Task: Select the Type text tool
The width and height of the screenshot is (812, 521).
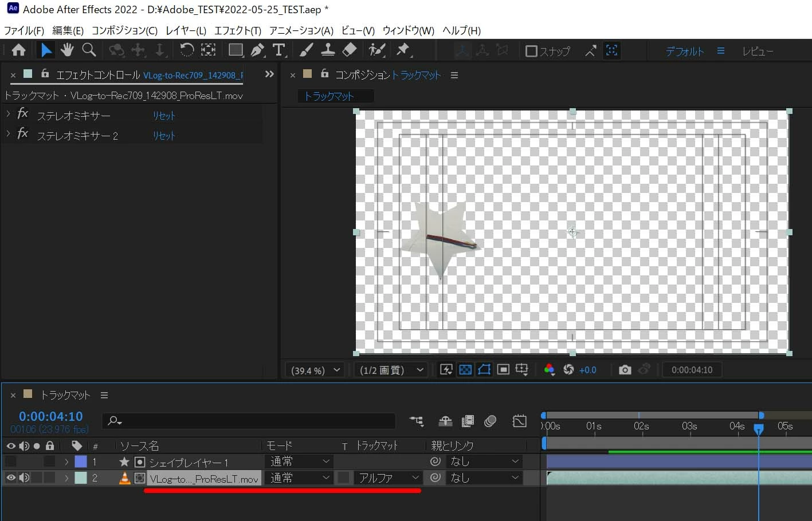Action: click(x=279, y=50)
